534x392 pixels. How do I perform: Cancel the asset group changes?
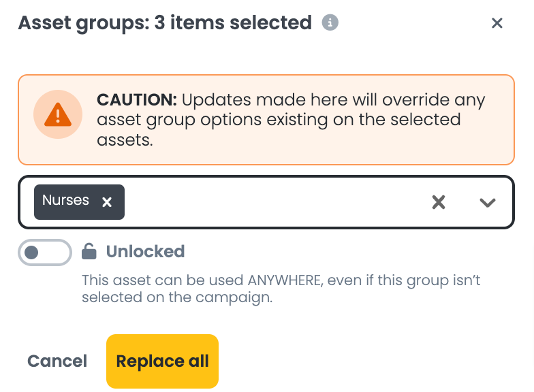[x=57, y=361]
